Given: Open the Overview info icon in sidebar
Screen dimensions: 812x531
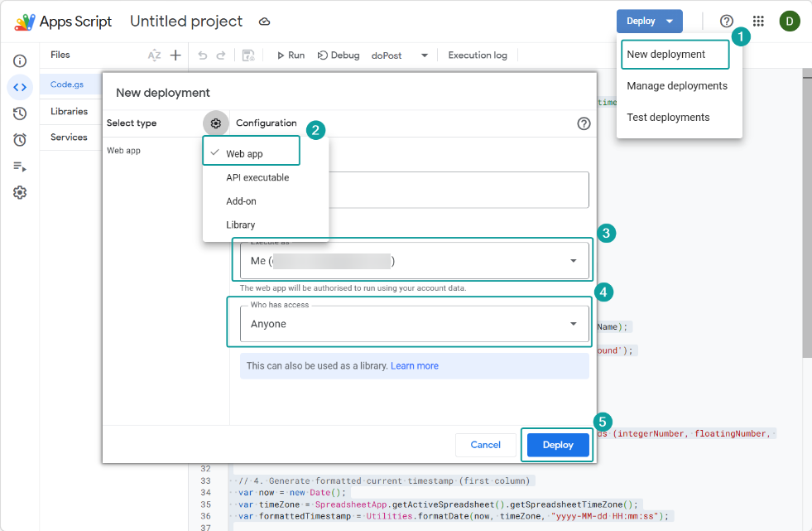Looking at the screenshot, I should point(20,61).
